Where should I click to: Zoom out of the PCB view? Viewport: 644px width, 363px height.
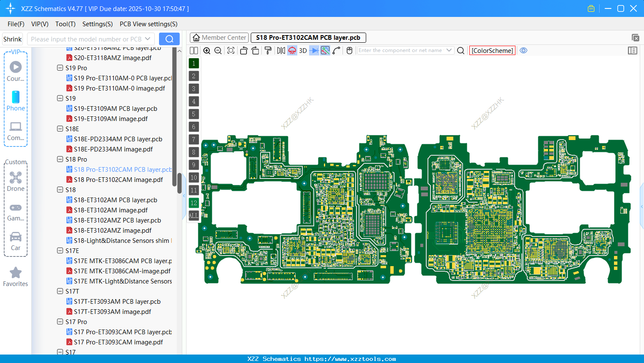click(218, 50)
